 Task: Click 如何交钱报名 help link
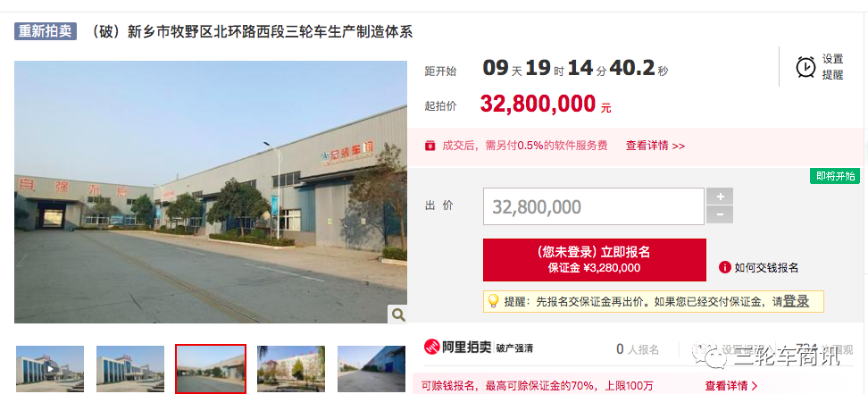click(766, 268)
